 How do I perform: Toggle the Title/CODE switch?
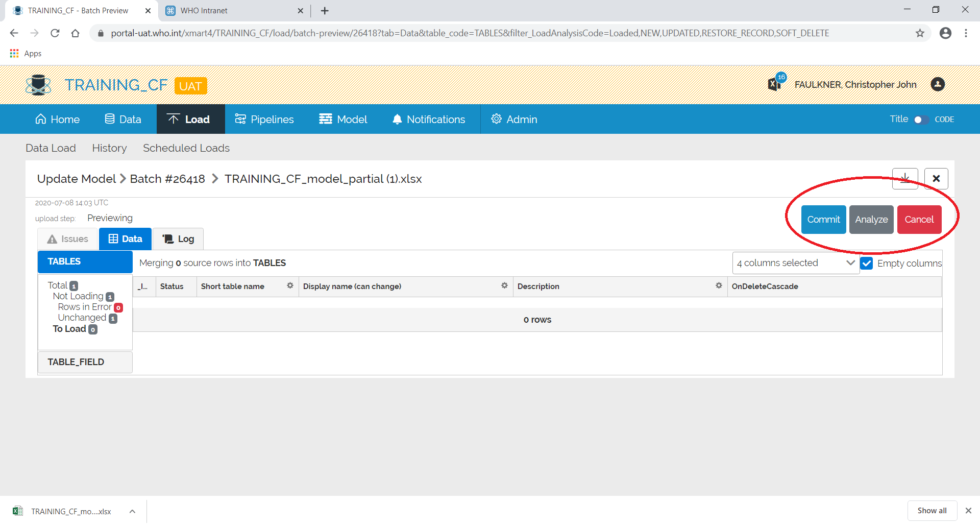coord(921,119)
